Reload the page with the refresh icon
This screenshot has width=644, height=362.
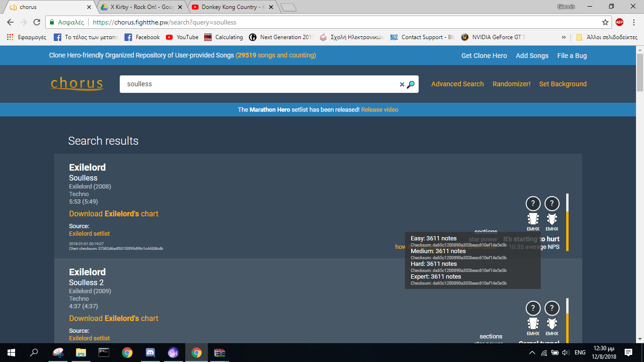click(x=37, y=22)
